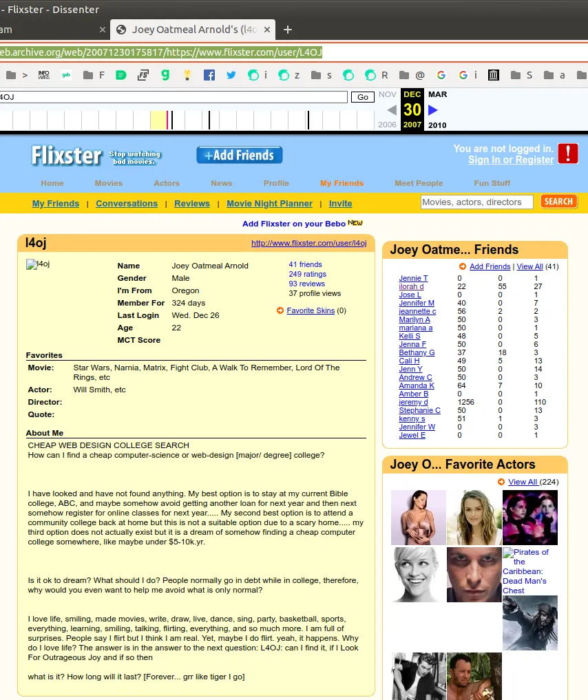
Task: Open the Meet People navigation tab
Action: coord(419,183)
